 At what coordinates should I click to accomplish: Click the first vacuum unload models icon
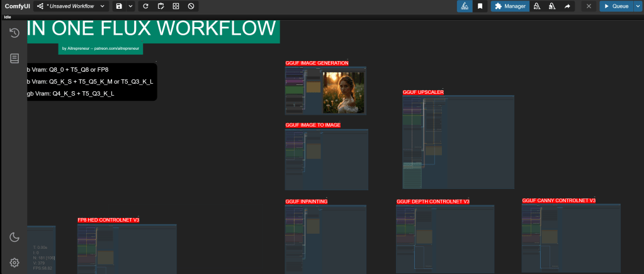click(537, 6)
